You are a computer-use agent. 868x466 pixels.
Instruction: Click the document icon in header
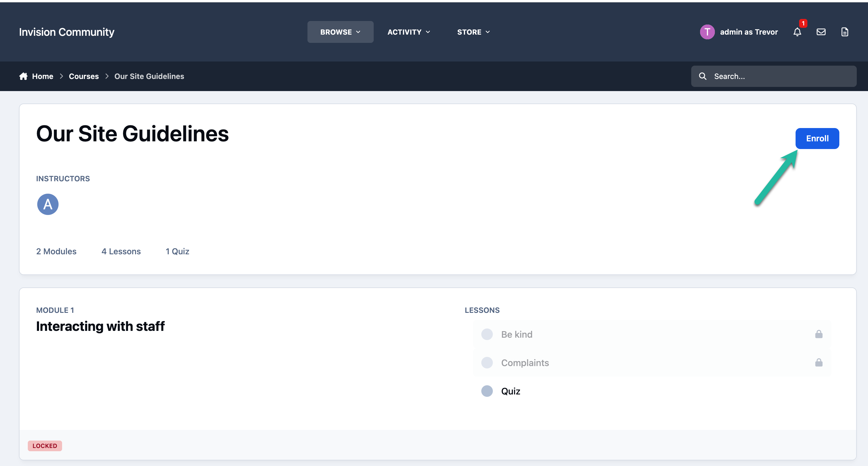pos(844,32)
